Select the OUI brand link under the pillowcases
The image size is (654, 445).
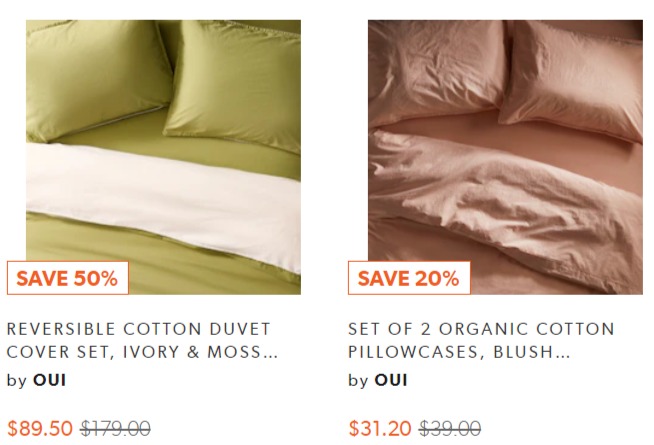391,380
